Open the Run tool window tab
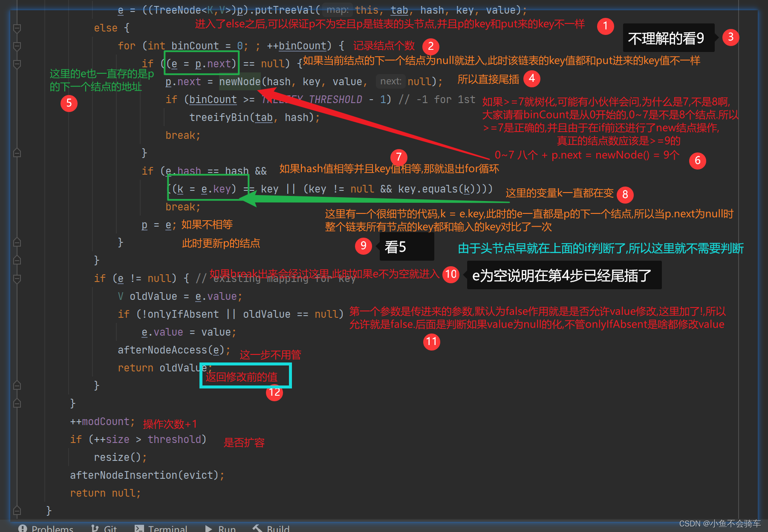 tap(220, 529)
